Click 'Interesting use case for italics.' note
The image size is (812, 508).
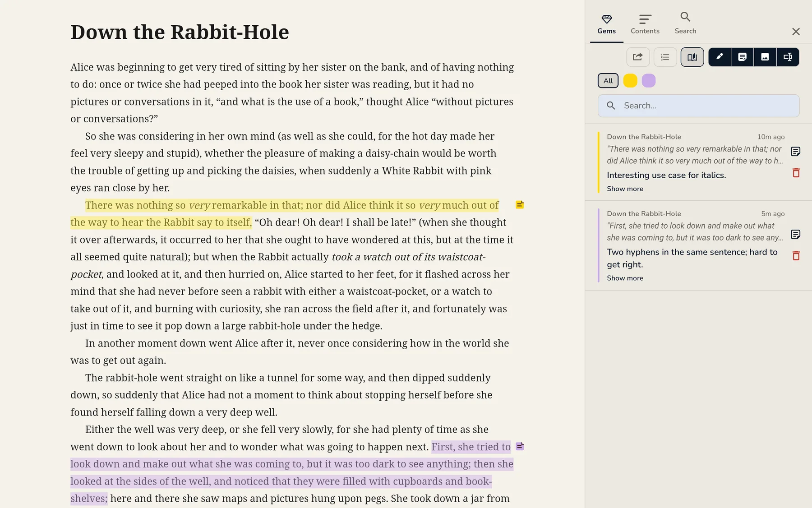tap(666, 175)
